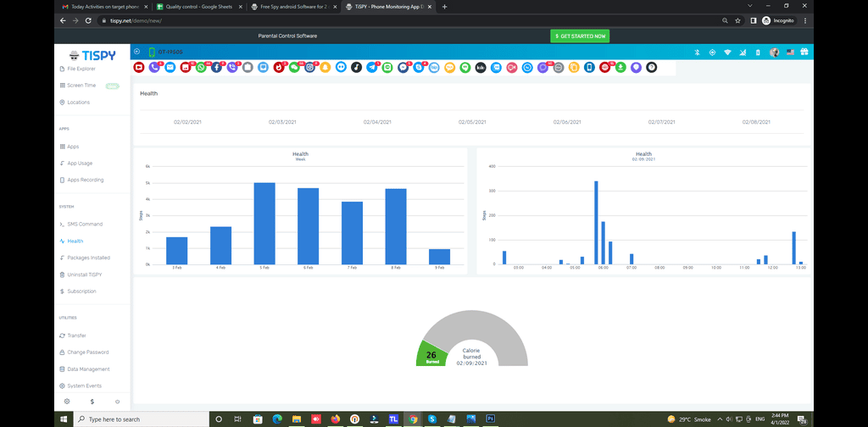868x427 pixels.
Task: Click the 5 Feb bar in weekly chart
Action: pyautogui.click(x=264, y=224)
